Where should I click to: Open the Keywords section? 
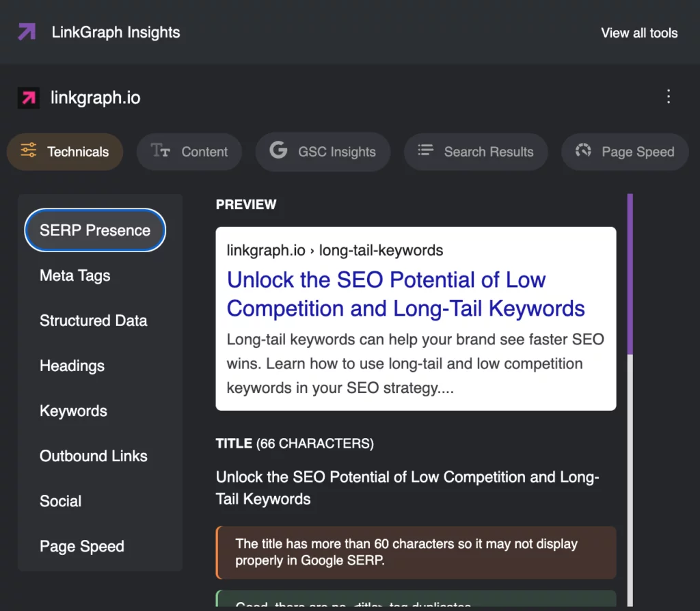point(73,411)
